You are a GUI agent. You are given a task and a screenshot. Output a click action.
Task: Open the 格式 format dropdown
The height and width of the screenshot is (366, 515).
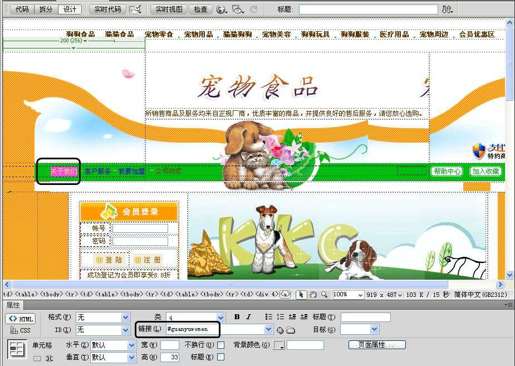pos(125,317)
